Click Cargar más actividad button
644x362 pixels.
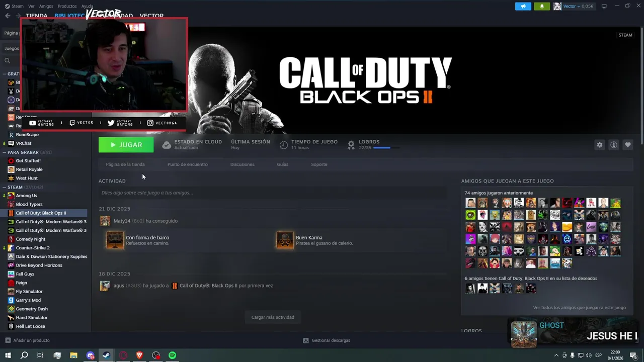(273, 317)
